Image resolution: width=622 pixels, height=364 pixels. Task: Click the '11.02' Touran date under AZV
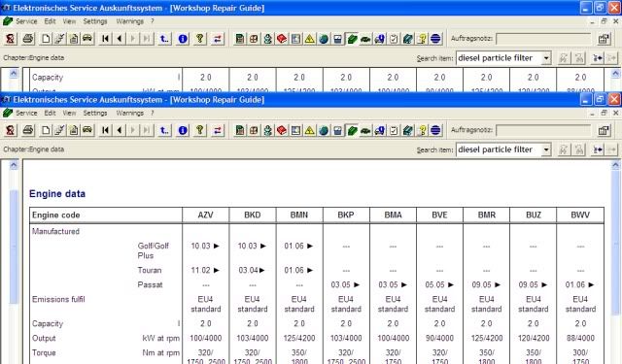[201, 270]
